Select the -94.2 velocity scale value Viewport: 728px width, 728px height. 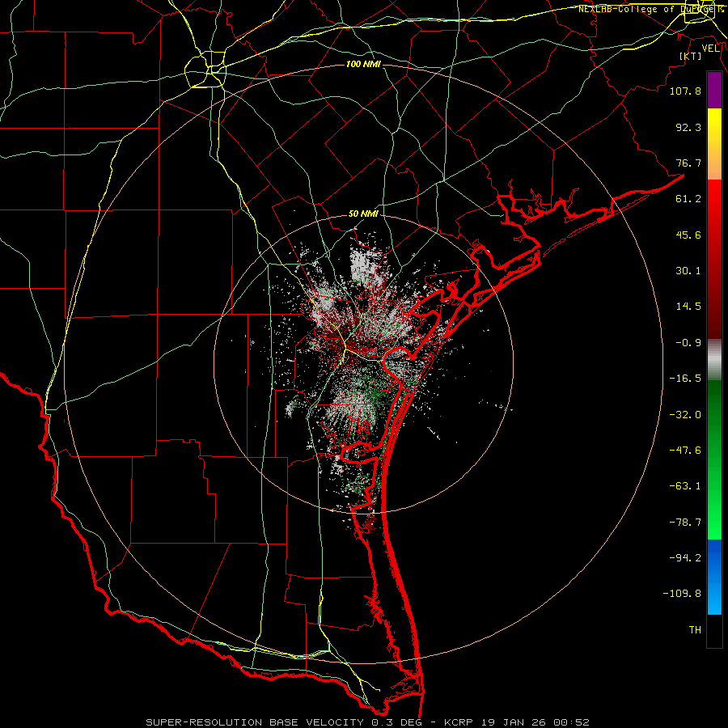coord(685,558)
